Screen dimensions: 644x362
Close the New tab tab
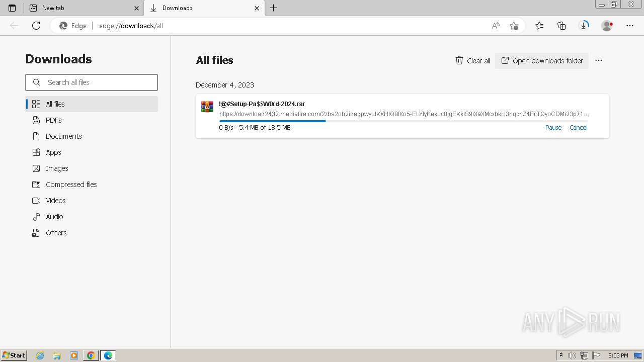point(136,8)
